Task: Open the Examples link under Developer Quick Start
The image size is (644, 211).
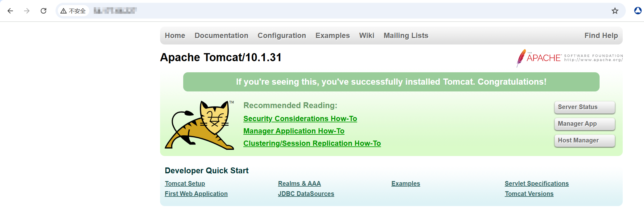Action: pyautogui.click(x=406, y=184)
